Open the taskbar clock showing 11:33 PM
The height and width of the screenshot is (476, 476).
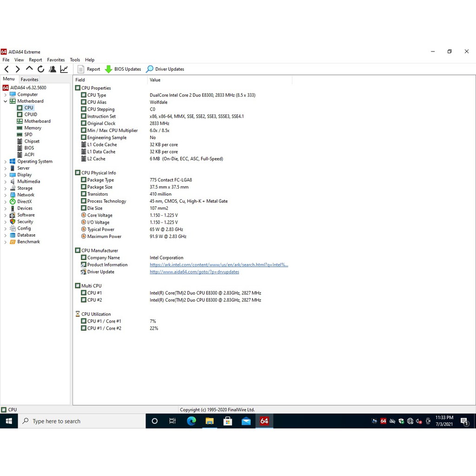(444, 421)
